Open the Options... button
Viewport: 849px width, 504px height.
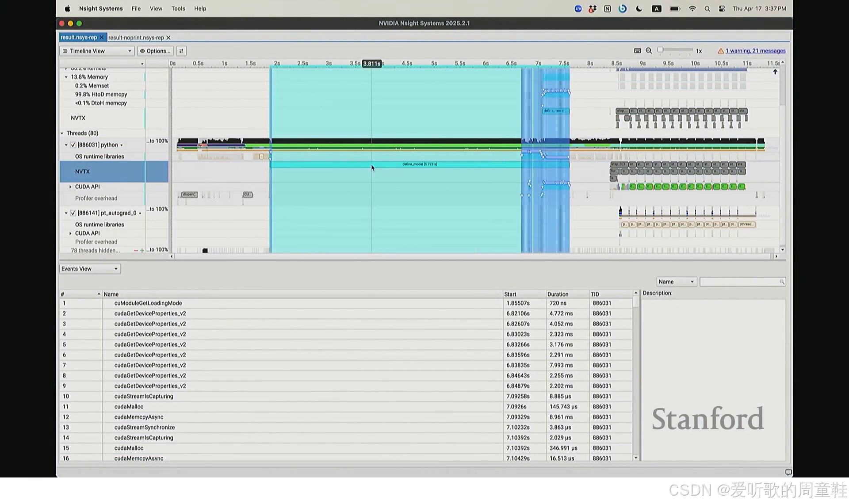point(155,51)
